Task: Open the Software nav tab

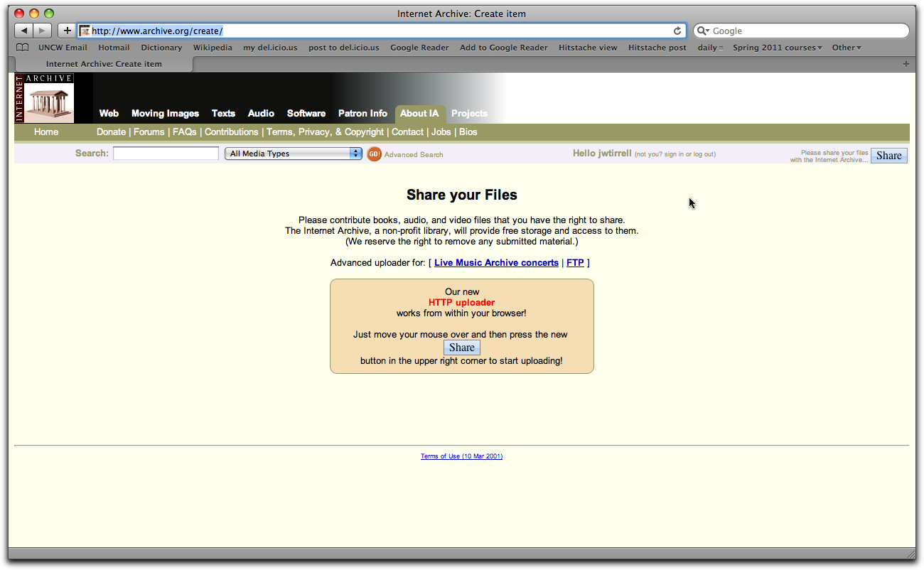Action: (x=306, y=113)
